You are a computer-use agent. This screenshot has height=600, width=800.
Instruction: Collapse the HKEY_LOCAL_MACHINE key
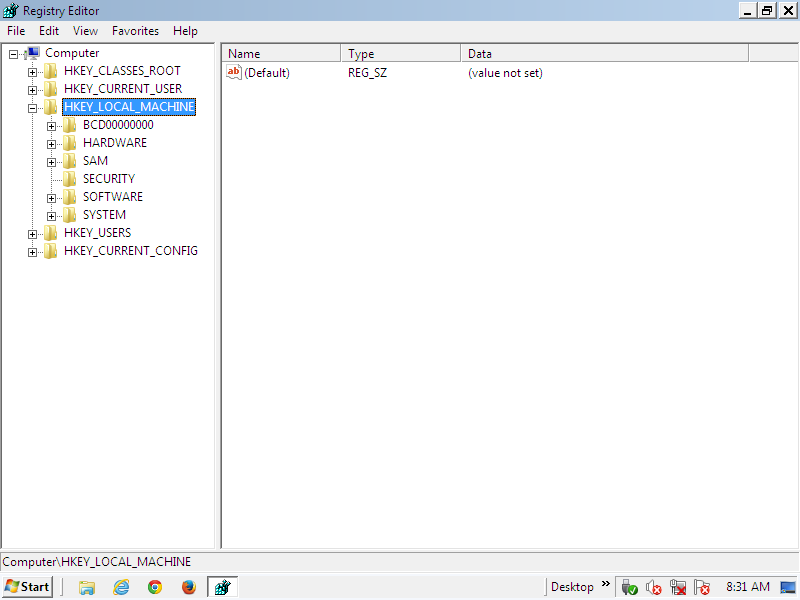33,108
